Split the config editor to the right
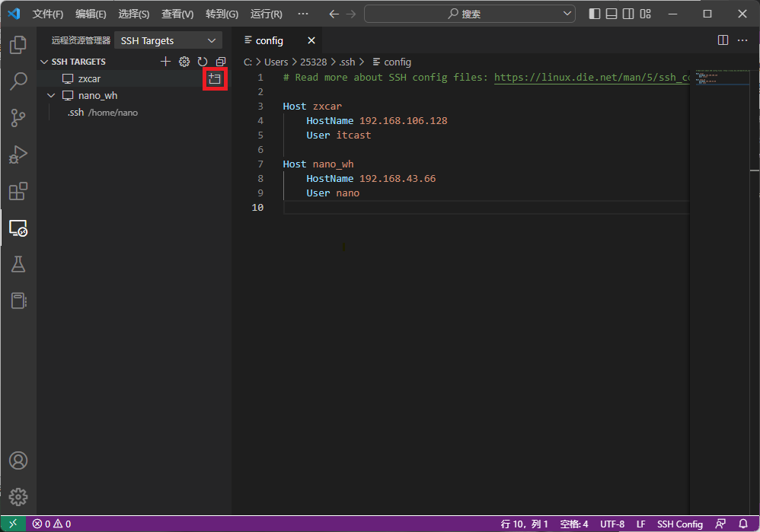This screenshot has height=532, width=760. 723,40
